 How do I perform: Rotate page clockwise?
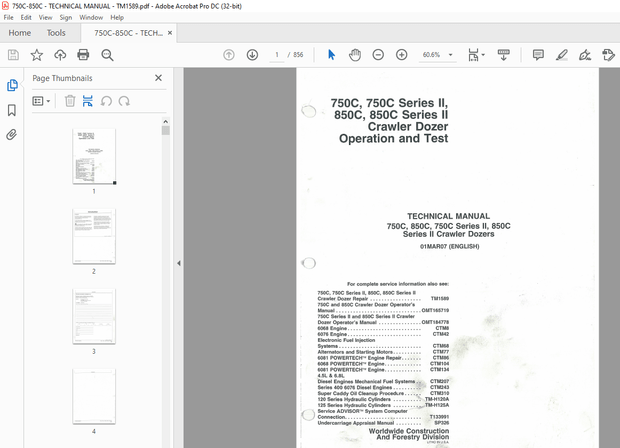(124, 101)
